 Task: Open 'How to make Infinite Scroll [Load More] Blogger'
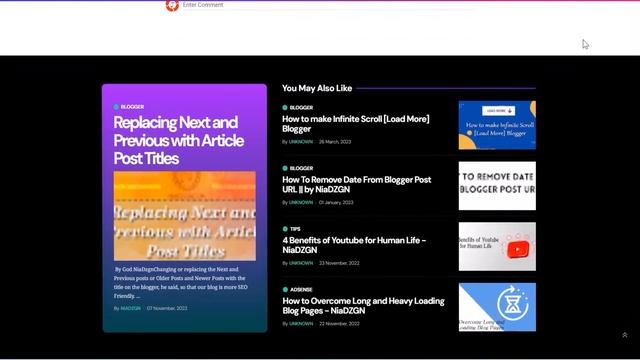click(356, 124)
